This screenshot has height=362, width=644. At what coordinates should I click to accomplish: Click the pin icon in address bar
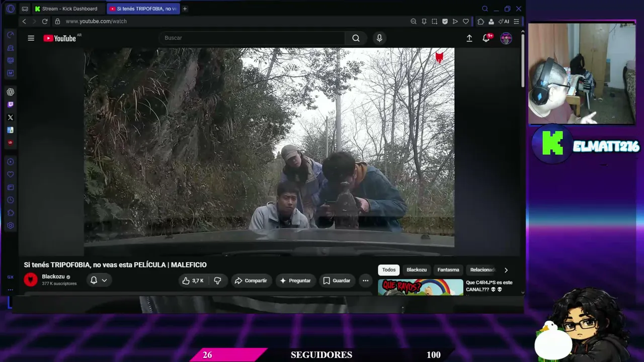pyautogui.click(x=424, y=22)
